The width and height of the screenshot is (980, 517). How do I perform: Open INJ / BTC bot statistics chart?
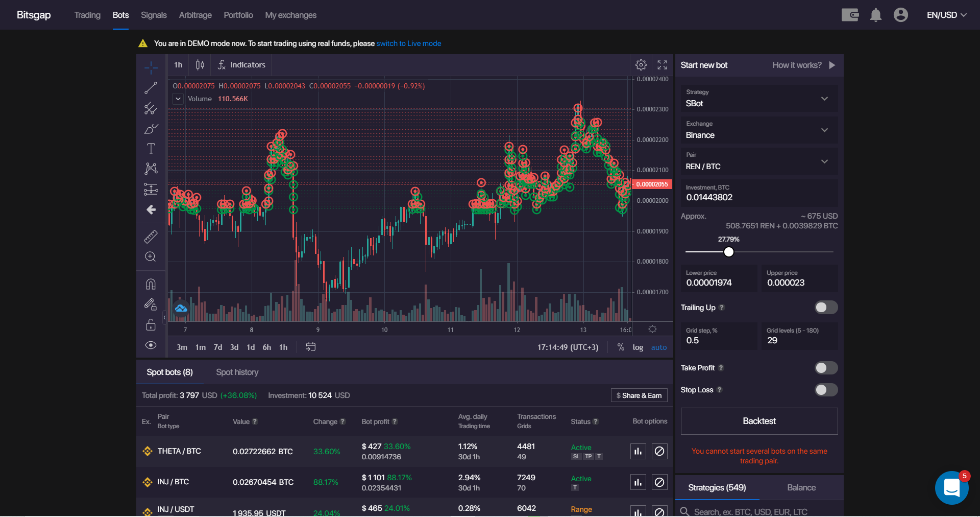pos(638,482)
